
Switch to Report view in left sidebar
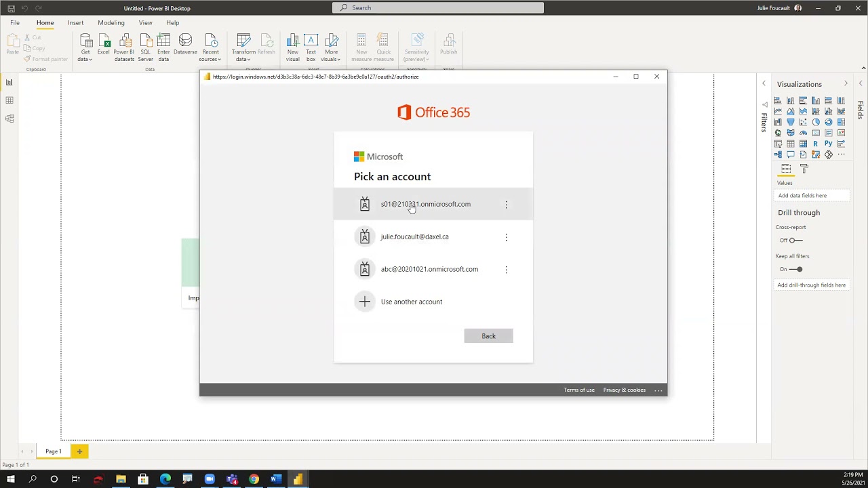pyautogui.click(x=9, y=83)
